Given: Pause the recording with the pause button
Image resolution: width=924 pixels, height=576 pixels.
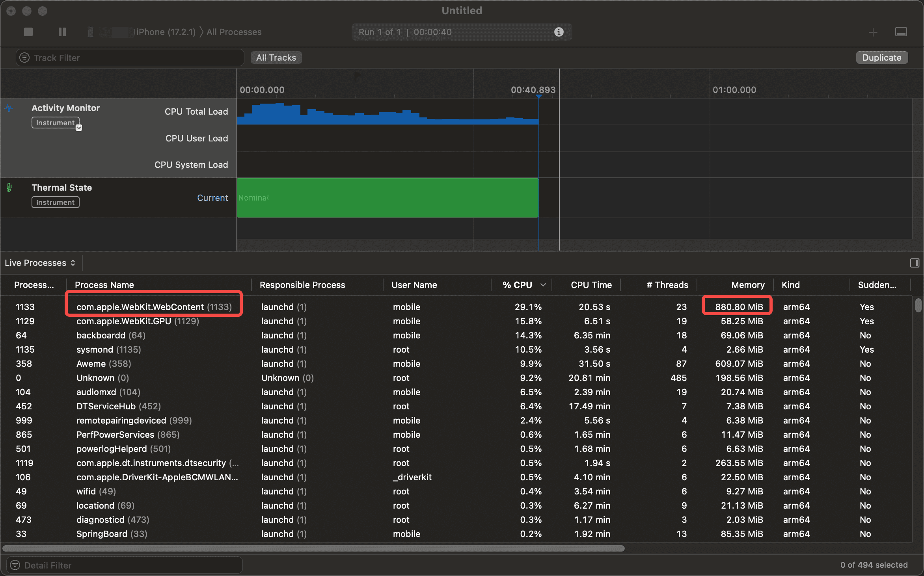Looking at the screenshot, I should (x=62, y=32).
